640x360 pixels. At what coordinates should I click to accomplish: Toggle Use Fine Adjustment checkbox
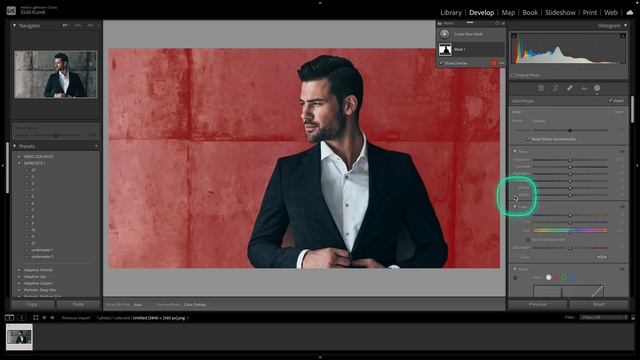tap(528, 240)
